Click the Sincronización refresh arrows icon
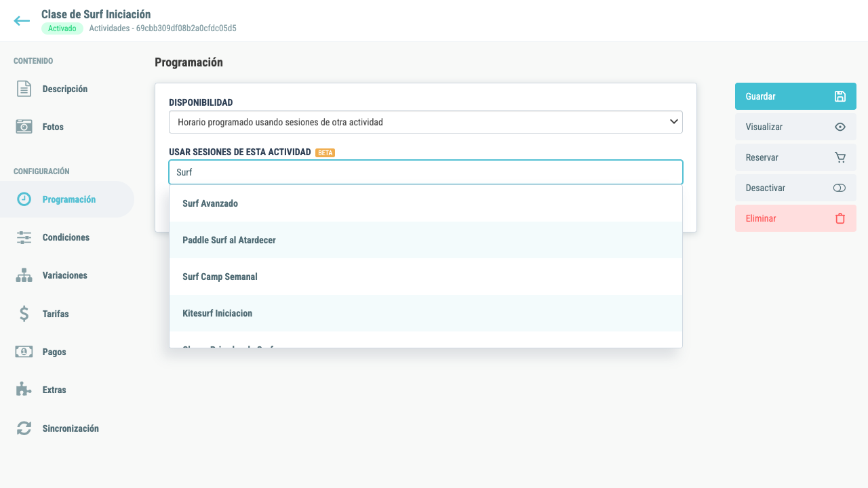The height and width of the screenshot is (488, 868). click(24, 428)
